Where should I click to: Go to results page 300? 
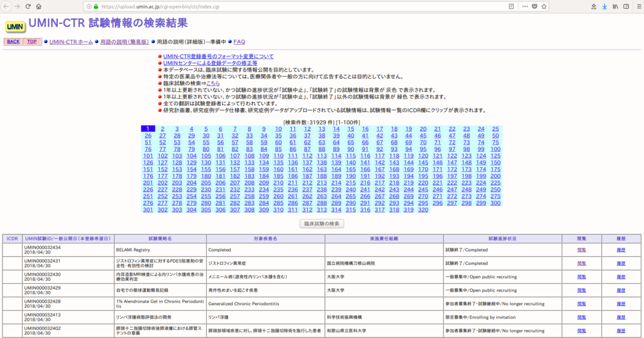point(496,203)
